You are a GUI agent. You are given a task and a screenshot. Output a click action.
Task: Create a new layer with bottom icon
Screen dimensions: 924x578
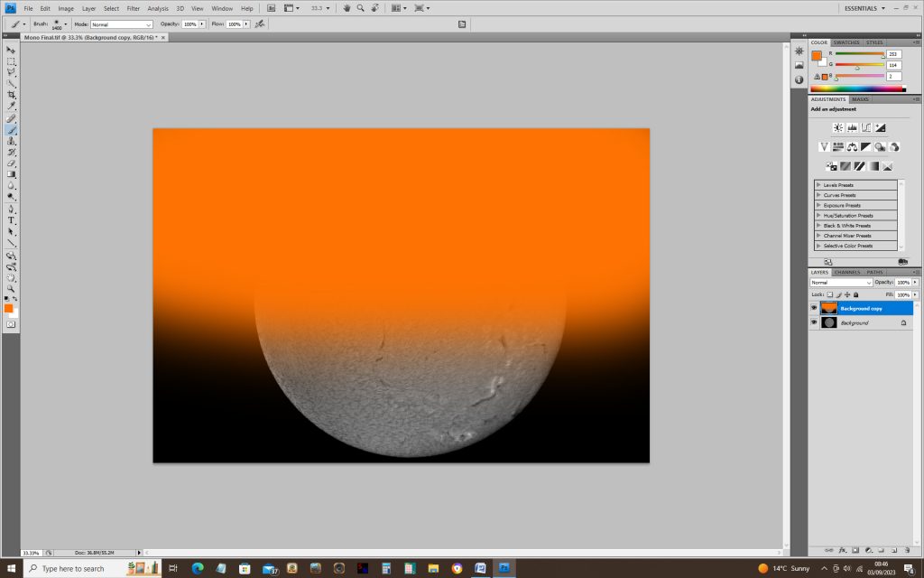[x=894, y=550]
